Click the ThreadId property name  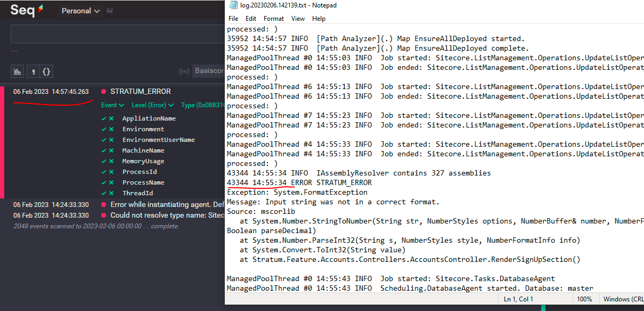(137, 193)
